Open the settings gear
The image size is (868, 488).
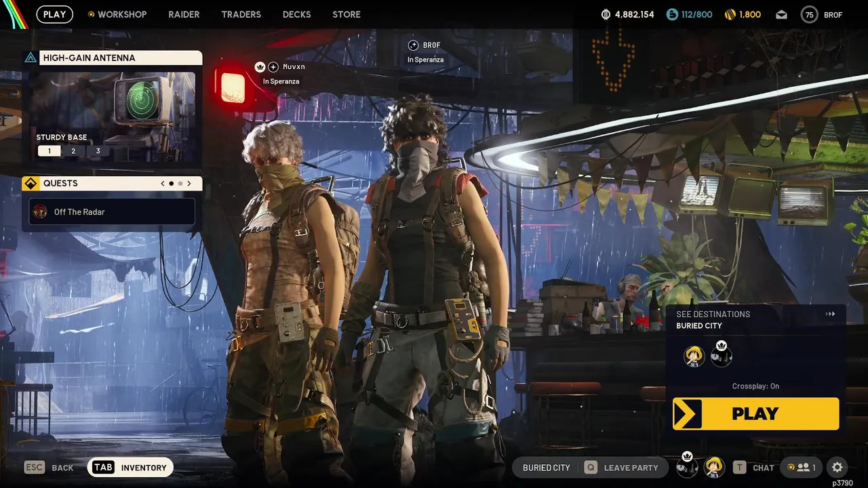coord(837,468)
